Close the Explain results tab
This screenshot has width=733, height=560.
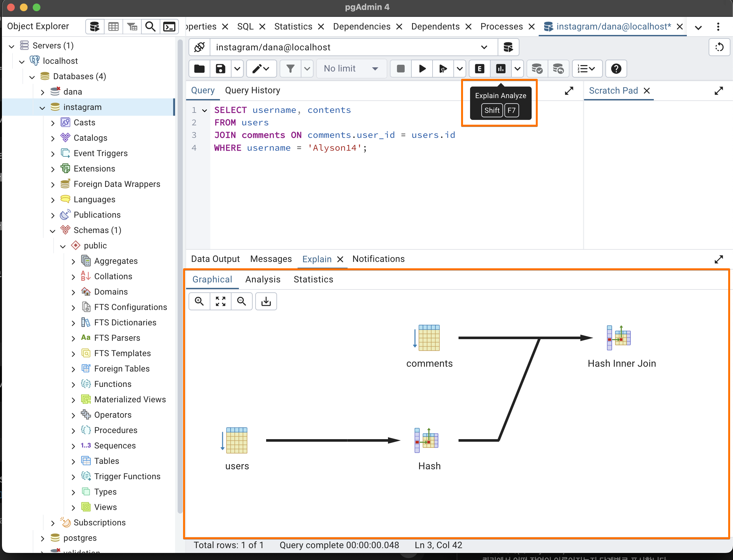[340, 259]
